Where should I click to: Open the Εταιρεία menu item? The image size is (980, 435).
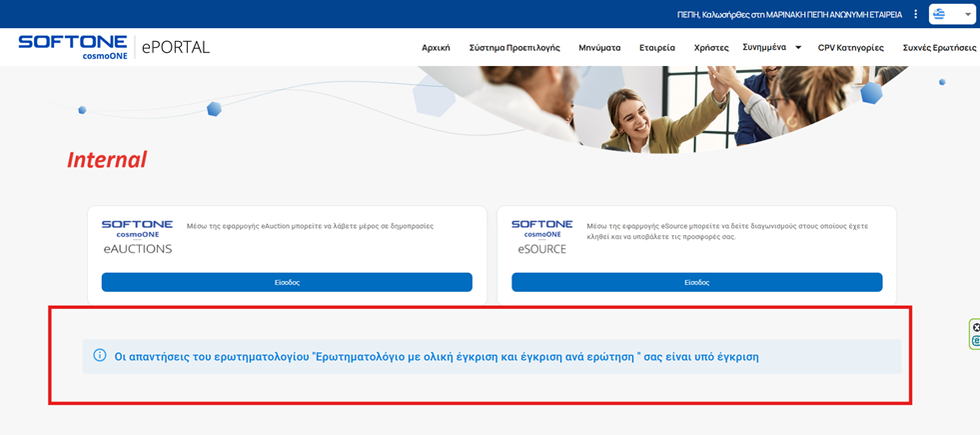(x=657, y=48)
